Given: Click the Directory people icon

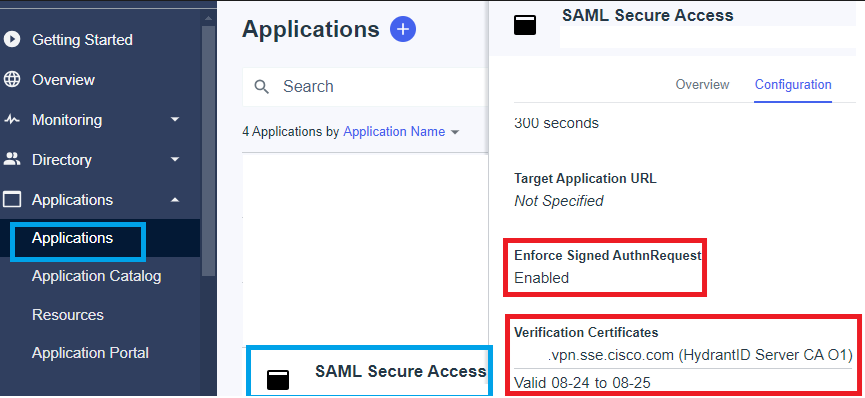Looking at the screenshot, I should (x=12, y=160).
